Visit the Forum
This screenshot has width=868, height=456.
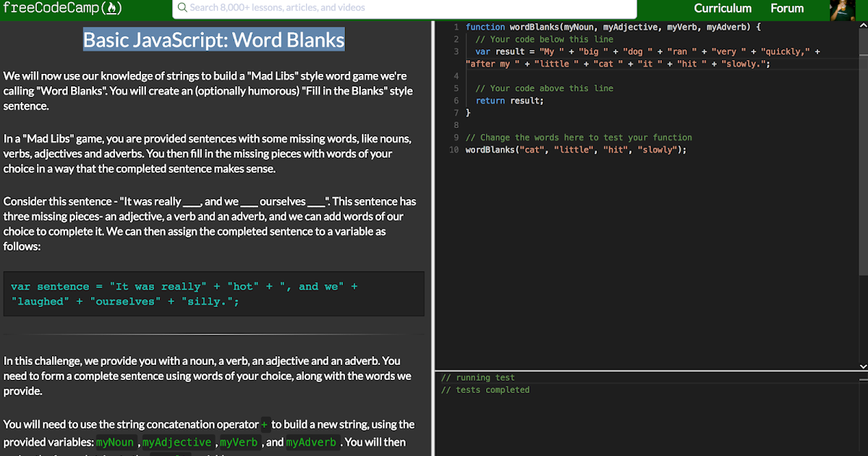pos(787,9)
